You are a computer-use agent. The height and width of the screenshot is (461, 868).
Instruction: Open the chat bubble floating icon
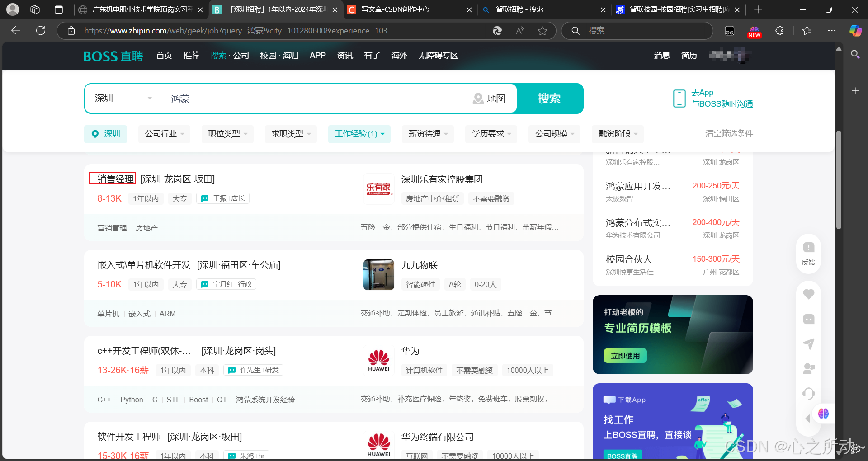tap(808, 319)
